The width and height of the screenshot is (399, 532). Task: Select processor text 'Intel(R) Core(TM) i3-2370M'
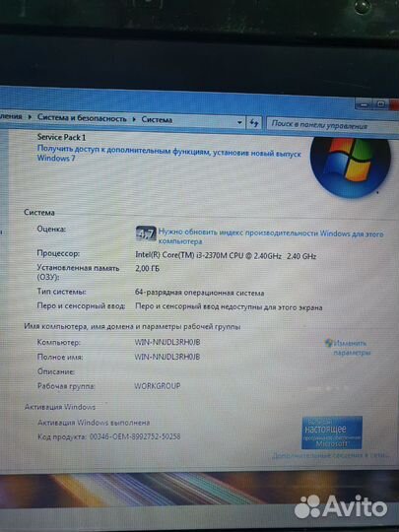181,255
